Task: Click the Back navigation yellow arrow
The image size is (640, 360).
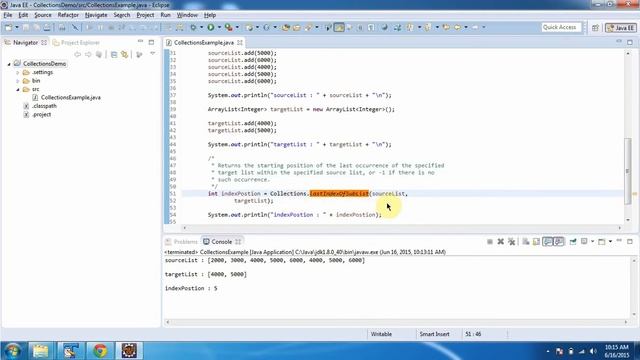Action: (458, 27)
